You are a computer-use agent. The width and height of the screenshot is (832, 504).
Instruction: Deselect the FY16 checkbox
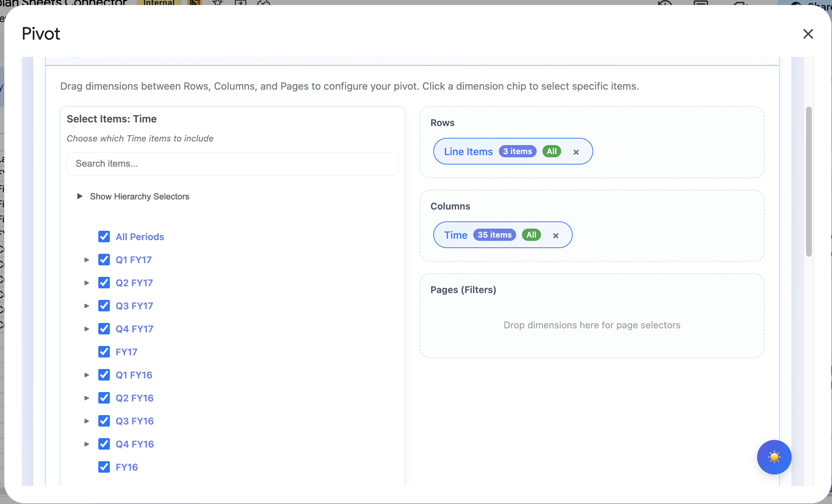104,467
